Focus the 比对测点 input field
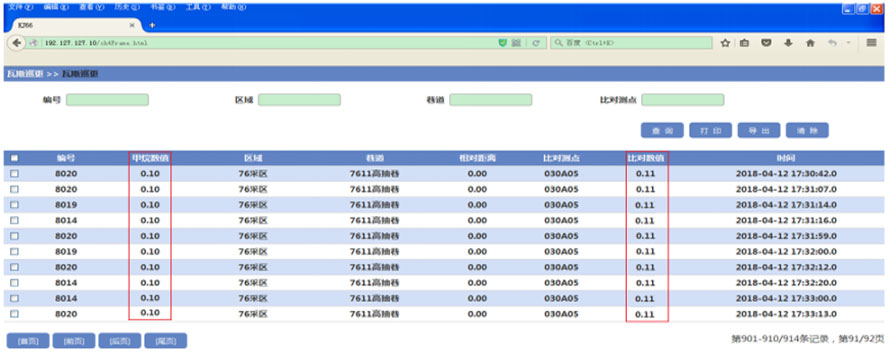Image resolution: width=889 pixels, height=363 pixels. pyautogui.click(x=683, y=100)
